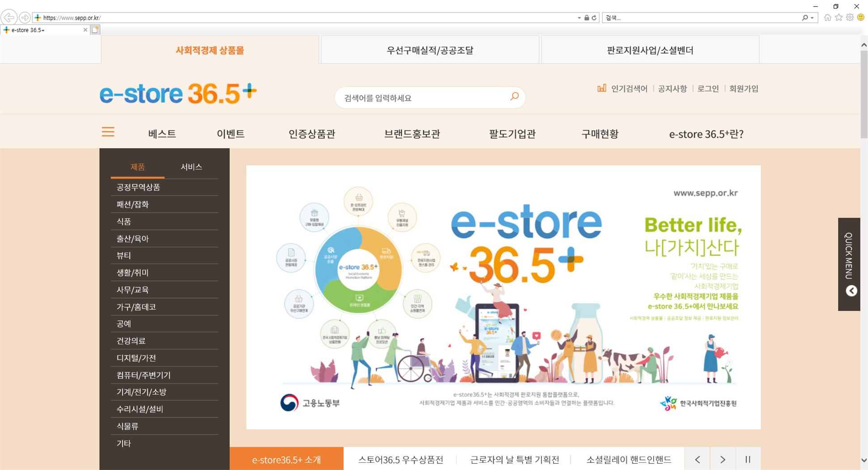Screen dimensions: 868x470
Task: Open browser settings gear icon
Action: pos(849,17)
